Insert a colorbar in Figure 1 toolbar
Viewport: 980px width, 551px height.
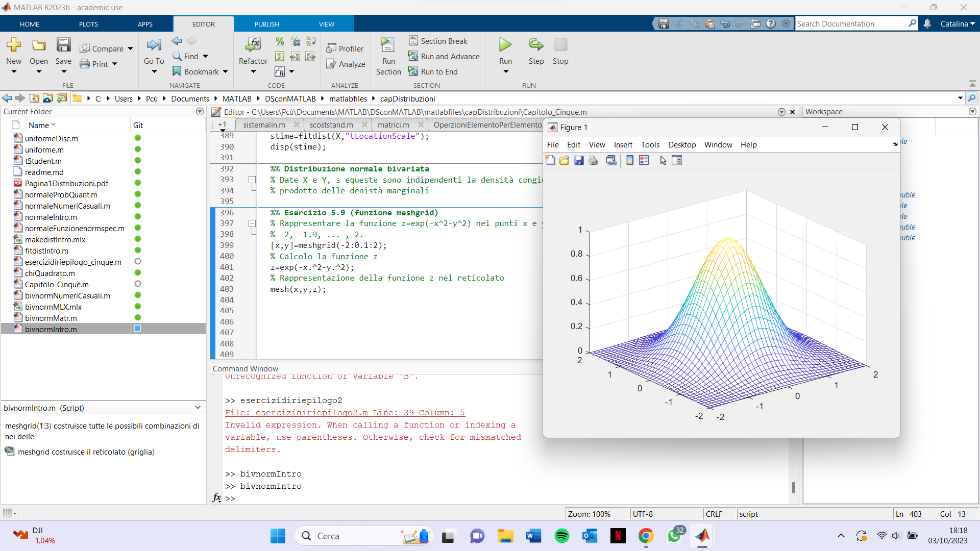(629, 160)
